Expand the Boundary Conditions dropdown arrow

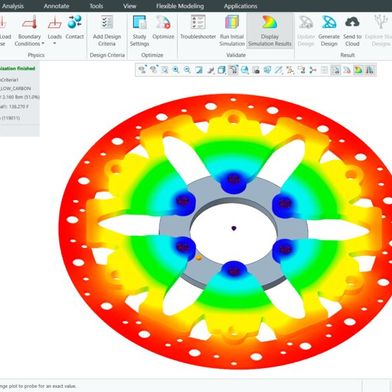pyautogui.click(x=43, y=44)
